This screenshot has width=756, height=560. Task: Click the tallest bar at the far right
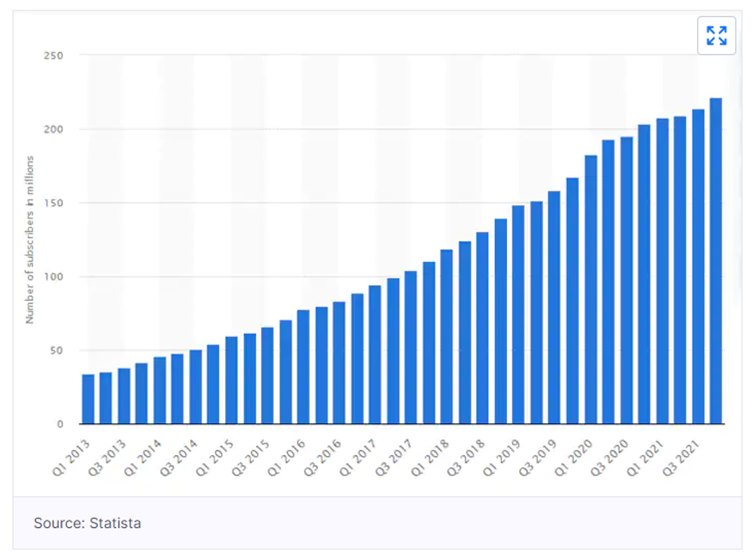point(716,261)
